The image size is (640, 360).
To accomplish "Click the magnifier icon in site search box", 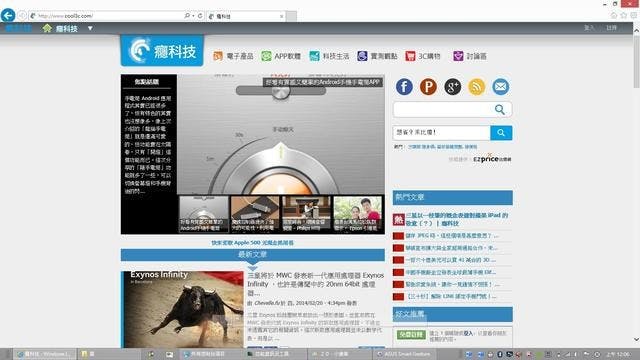I will (500, 109).
